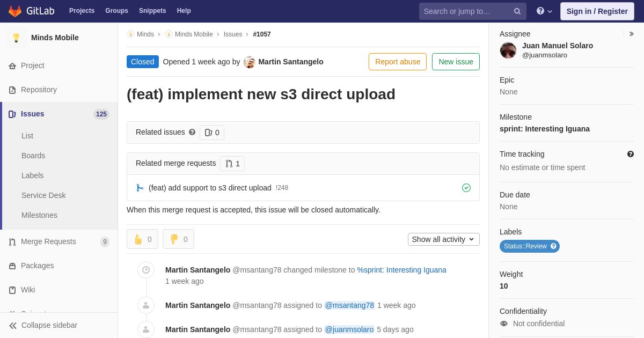Viewport: 644px width, 338px height.
Task: Click the Time tracking help icon
Action: coord(631,154)
